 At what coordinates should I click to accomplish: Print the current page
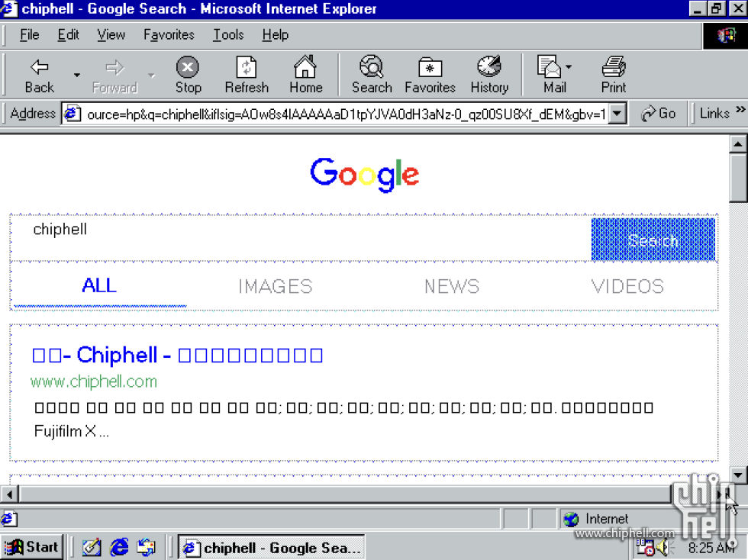pos(614,76)
